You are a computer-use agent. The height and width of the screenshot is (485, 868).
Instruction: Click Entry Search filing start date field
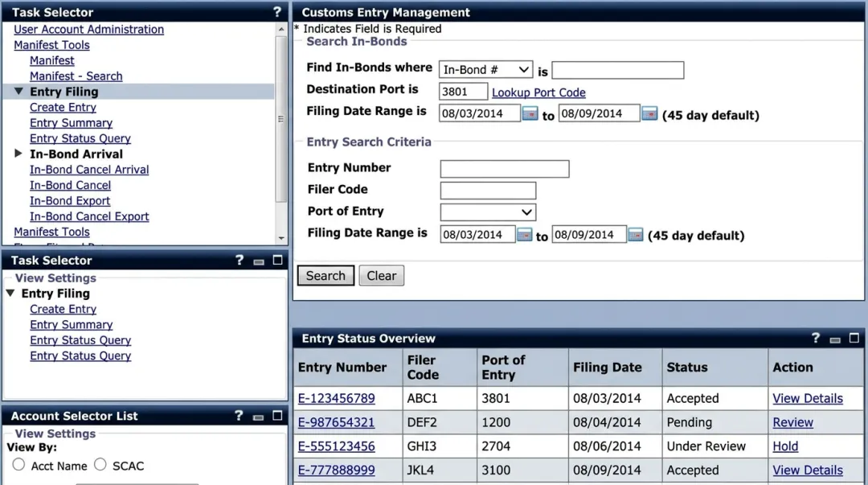[x=477, y=235]
